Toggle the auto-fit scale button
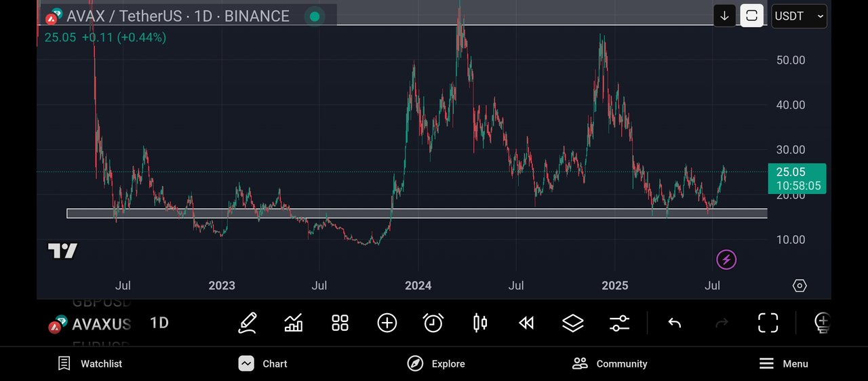Image resolution: width=868 pixels, height=381 pixels. (751, 16)
